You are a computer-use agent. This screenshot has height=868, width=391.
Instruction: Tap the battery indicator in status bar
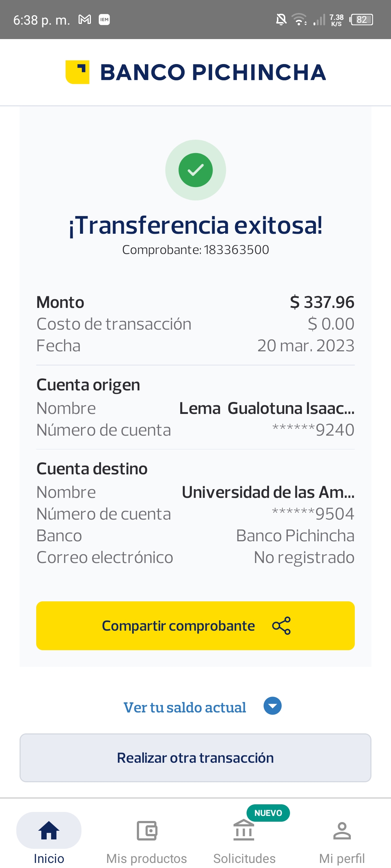(x=361, y=20)
